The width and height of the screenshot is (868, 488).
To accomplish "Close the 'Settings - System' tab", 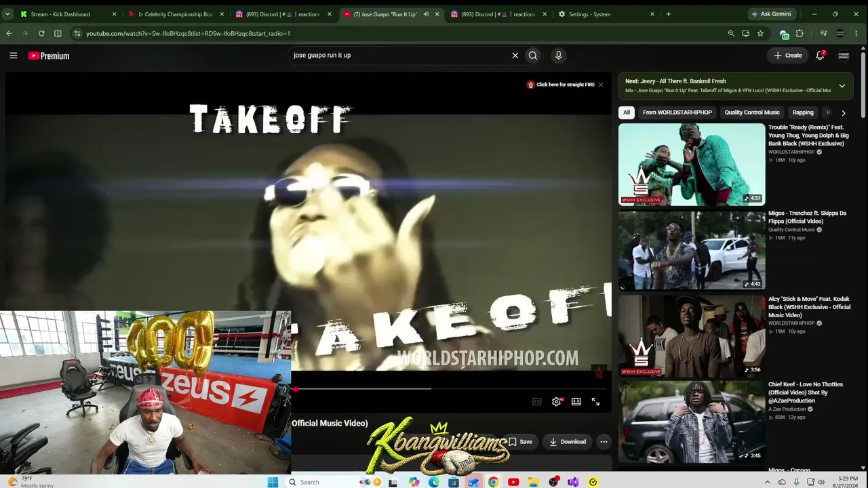I will [x=652, y=14].
